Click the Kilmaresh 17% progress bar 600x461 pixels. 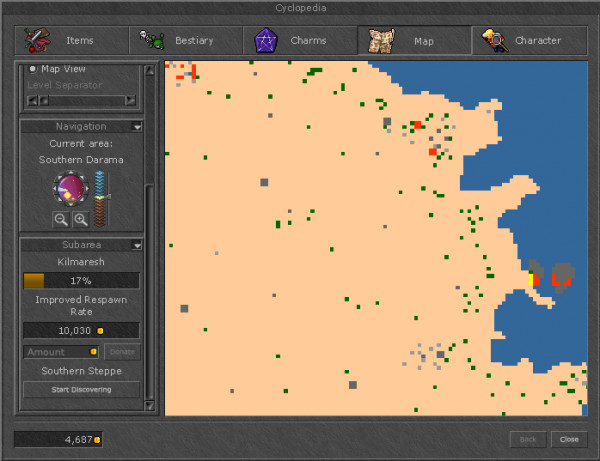(81, 281)
